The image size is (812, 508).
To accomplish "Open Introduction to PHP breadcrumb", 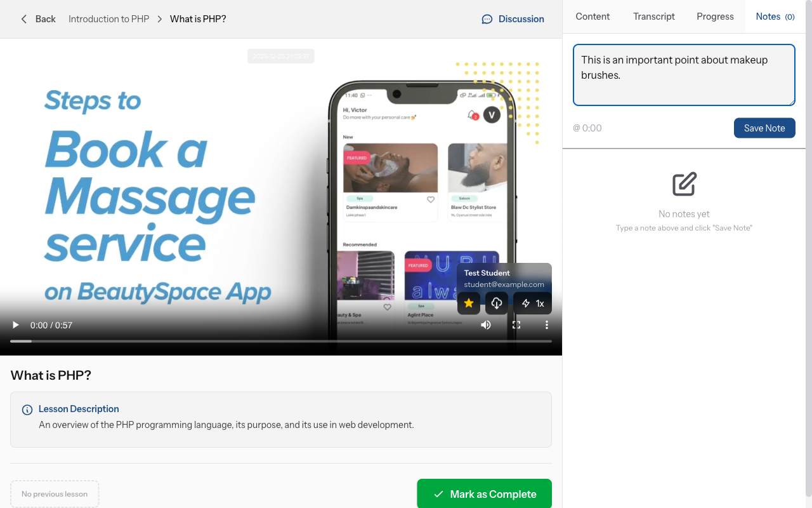I will [x=108, y=19].
